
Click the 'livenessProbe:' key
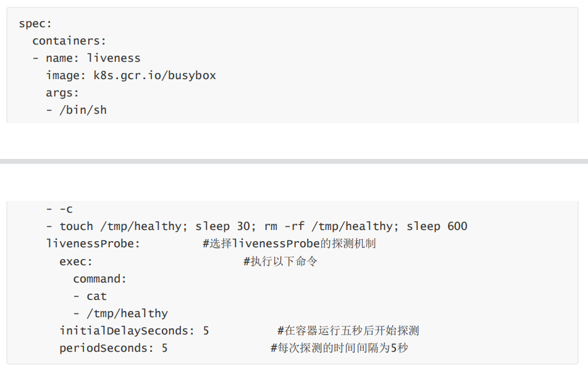pos(93,244)
